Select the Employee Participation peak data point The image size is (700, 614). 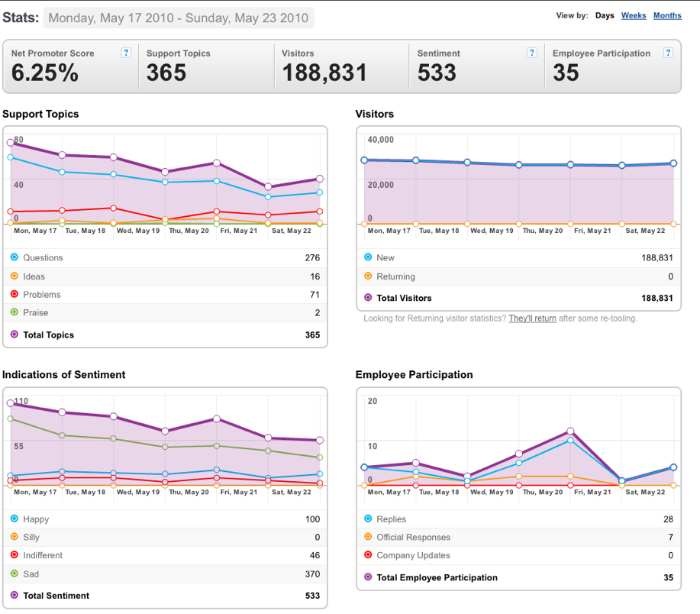pyautogui.click(x=570, y=431)
